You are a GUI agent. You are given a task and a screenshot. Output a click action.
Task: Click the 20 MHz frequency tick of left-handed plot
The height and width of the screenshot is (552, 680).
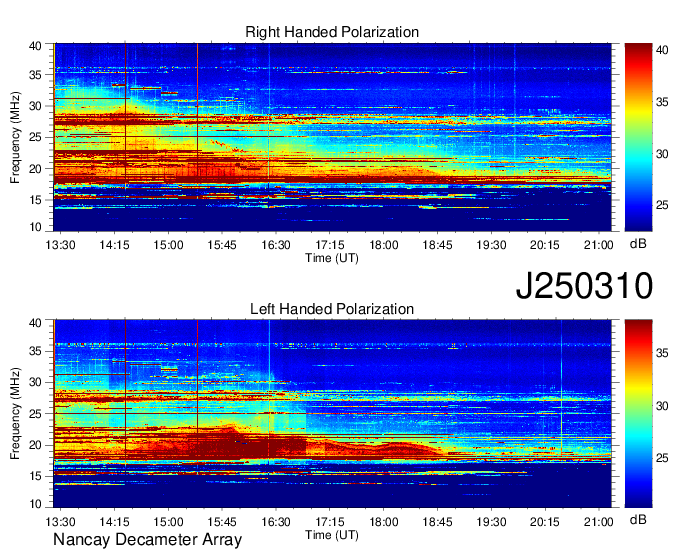(x=35, y=445)
